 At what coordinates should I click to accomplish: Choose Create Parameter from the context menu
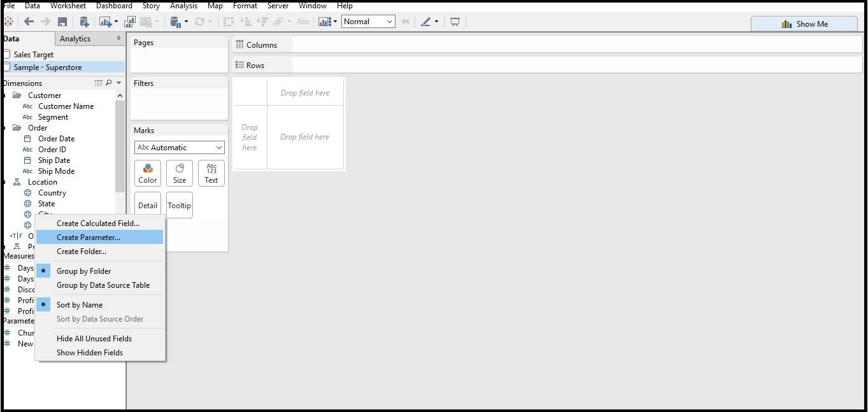click(88, 237)
